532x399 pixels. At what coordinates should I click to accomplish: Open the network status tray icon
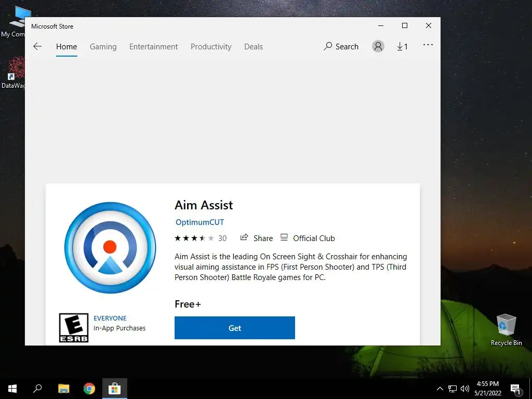pos(453,389)
